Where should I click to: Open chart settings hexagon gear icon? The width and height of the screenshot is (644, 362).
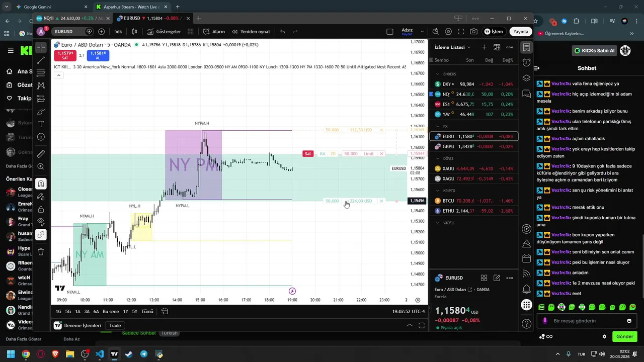coord(448,32)
